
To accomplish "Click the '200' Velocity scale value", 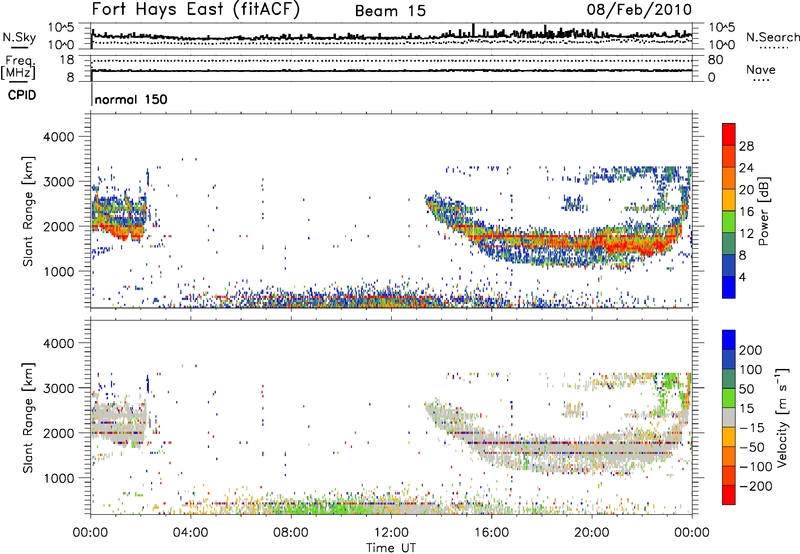I will coord(751,350).
